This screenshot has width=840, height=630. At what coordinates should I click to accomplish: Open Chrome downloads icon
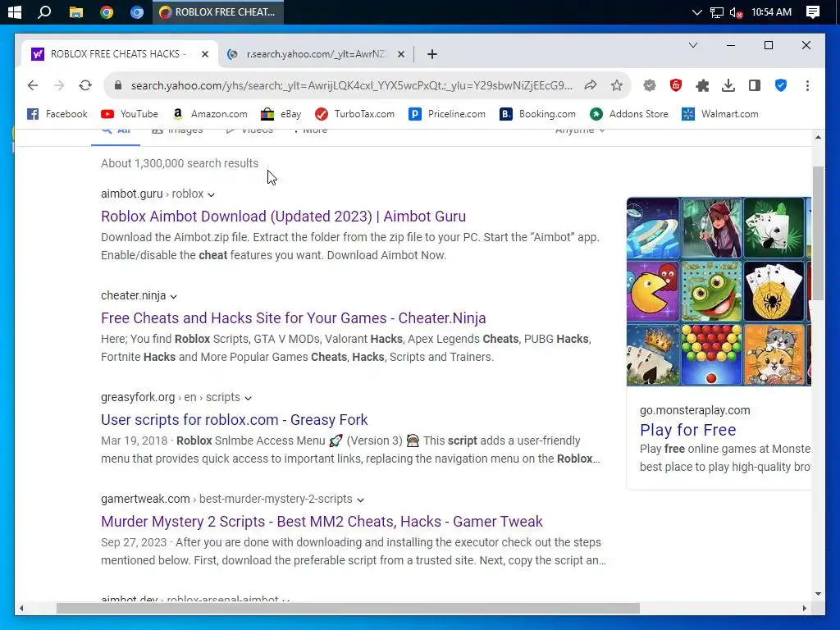[x=728, y=85]
